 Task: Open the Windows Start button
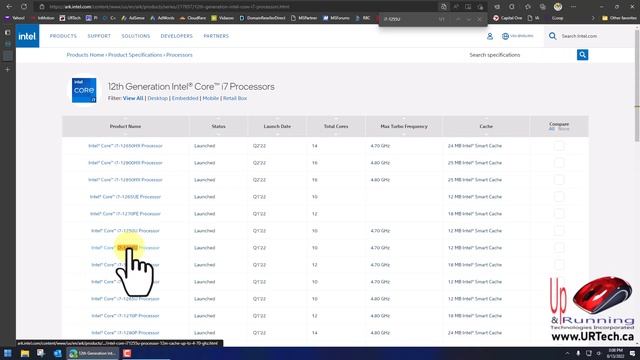point(8,353)
